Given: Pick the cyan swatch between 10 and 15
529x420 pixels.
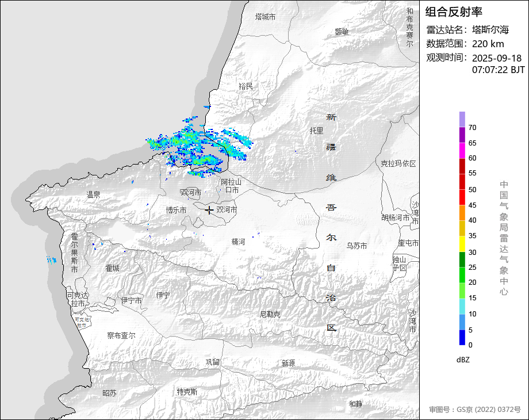Looking at the screenshot, I should (x=462, y=306).
